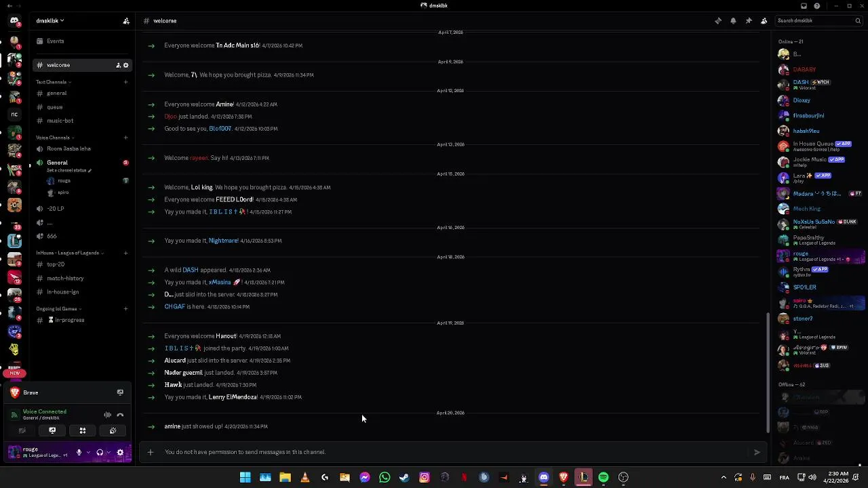The image size is (868, 488).
Task: Toggle the member list icon
Action: 764,21
